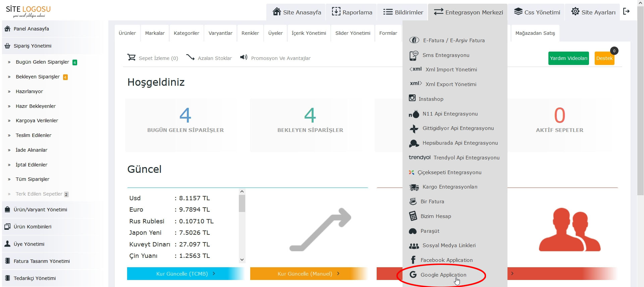Click the Css Yönetimi layers icon

(x=518, y=11)
